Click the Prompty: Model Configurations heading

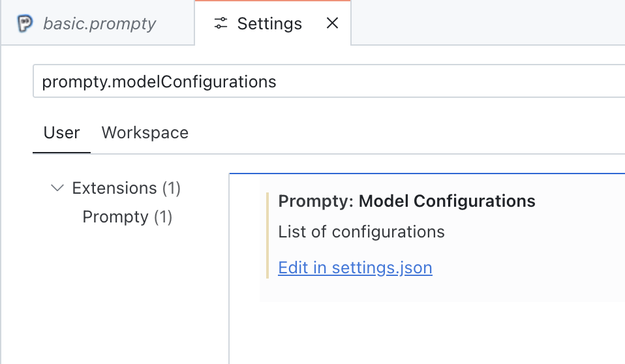(406, 201)
